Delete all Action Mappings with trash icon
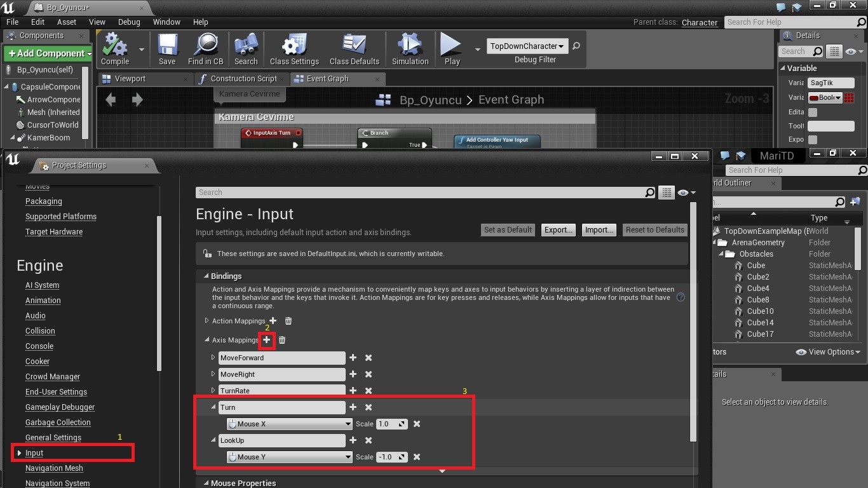Image resolution: width=868 pixels, height=488 pixels. tap(288, 321)
